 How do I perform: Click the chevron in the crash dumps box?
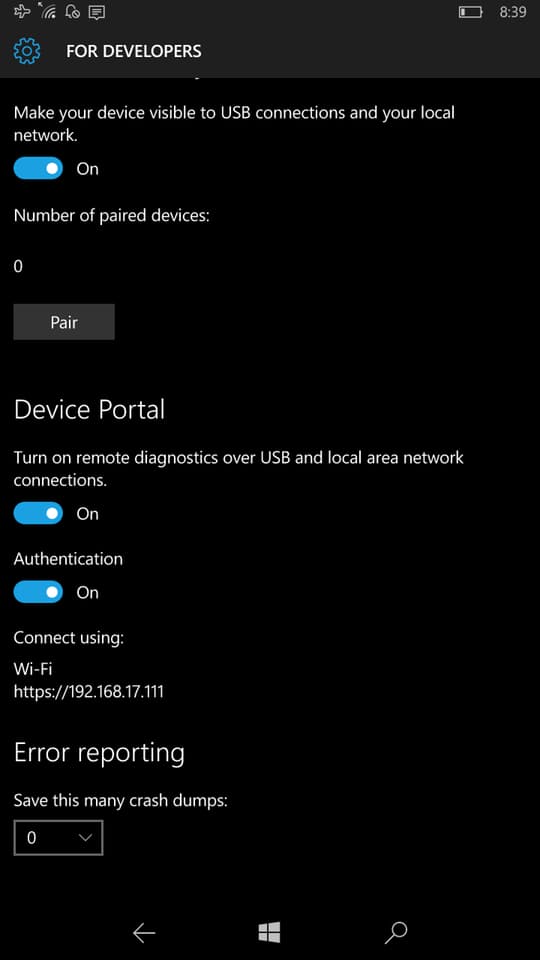[86, 838]
